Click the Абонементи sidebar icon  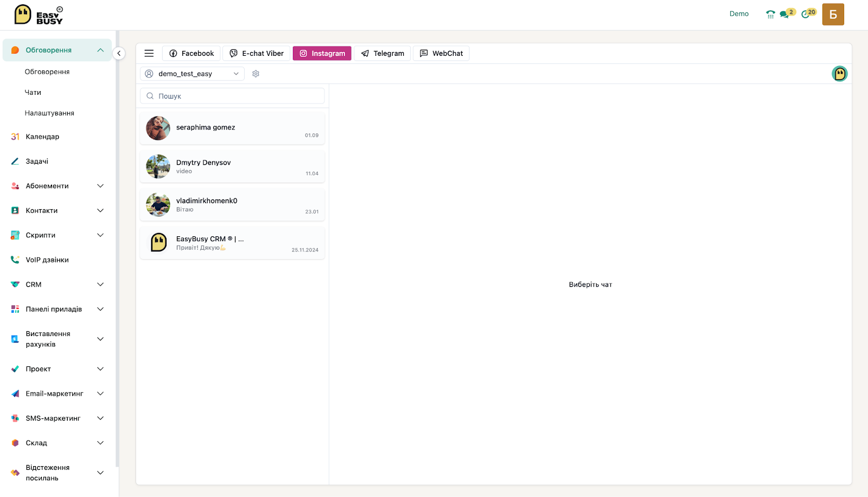[15, 186]
